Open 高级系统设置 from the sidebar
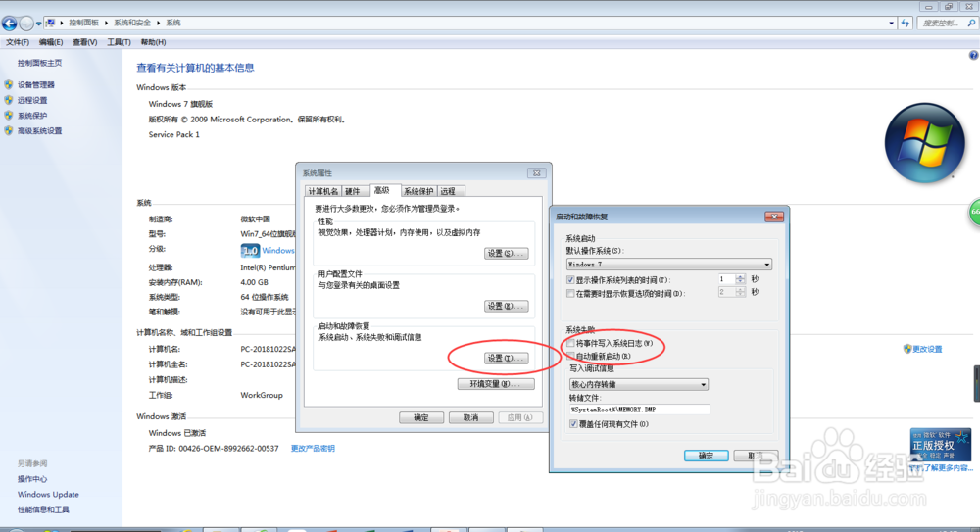The image size is (980, 532). point(39,131)
